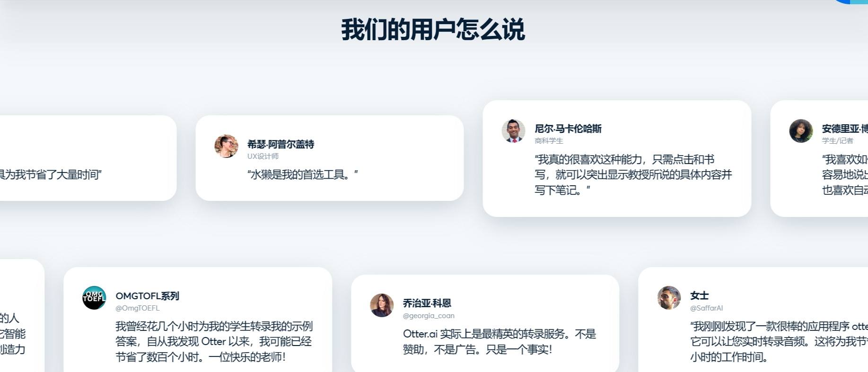Click the quote about 最精英的转录服务
This screenshot has height=372, width=868.
[500, 342]
